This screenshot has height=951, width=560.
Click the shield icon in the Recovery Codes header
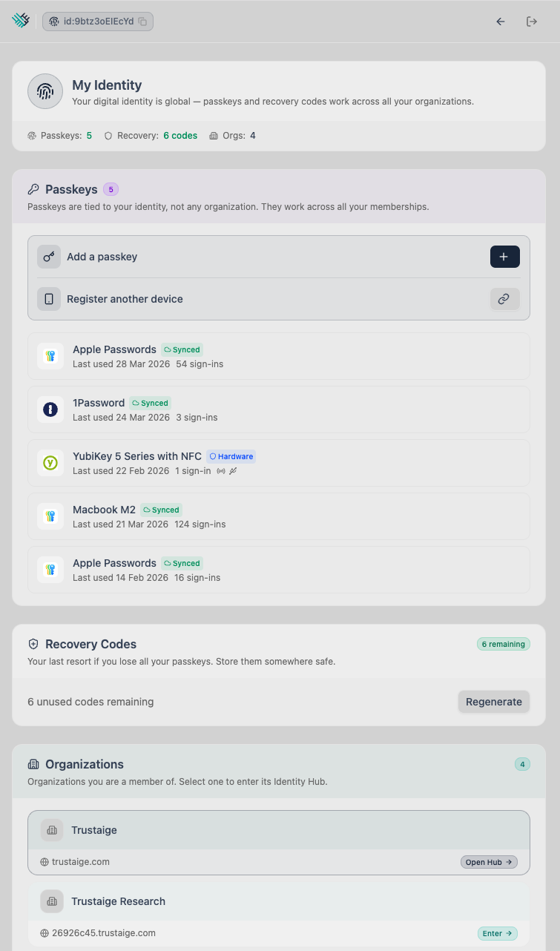(x=32, y=644)
